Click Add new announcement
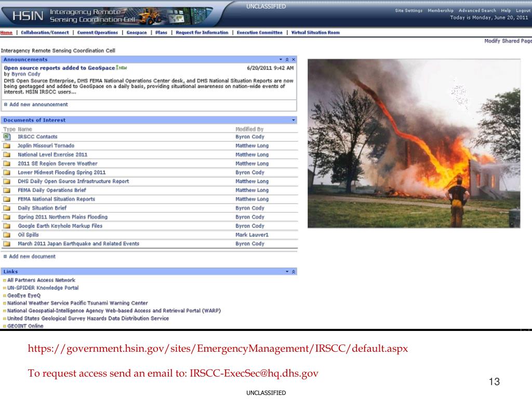532x399 pixels. pyautogui.click(x=38, y=104)
